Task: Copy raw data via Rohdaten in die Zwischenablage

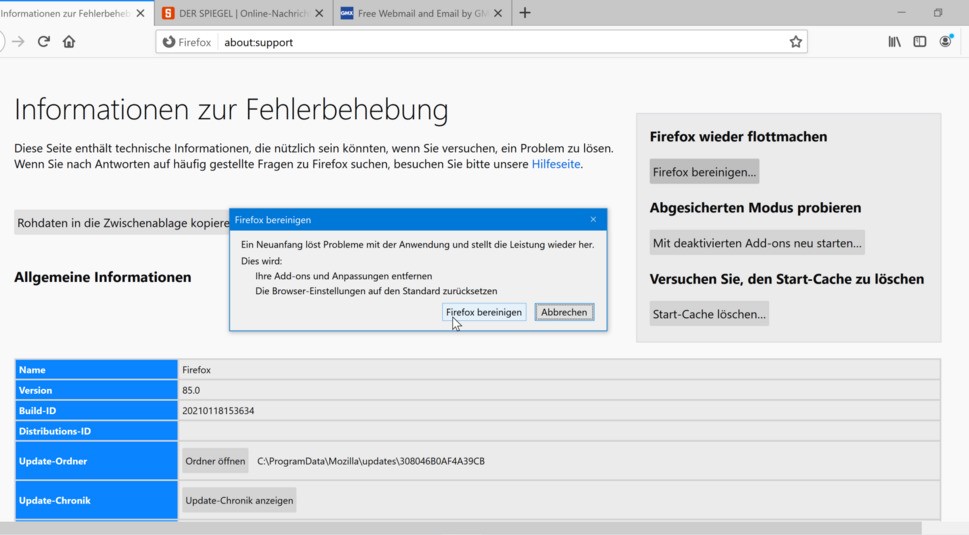Action: pyautogui.click(x=122, y=223)
